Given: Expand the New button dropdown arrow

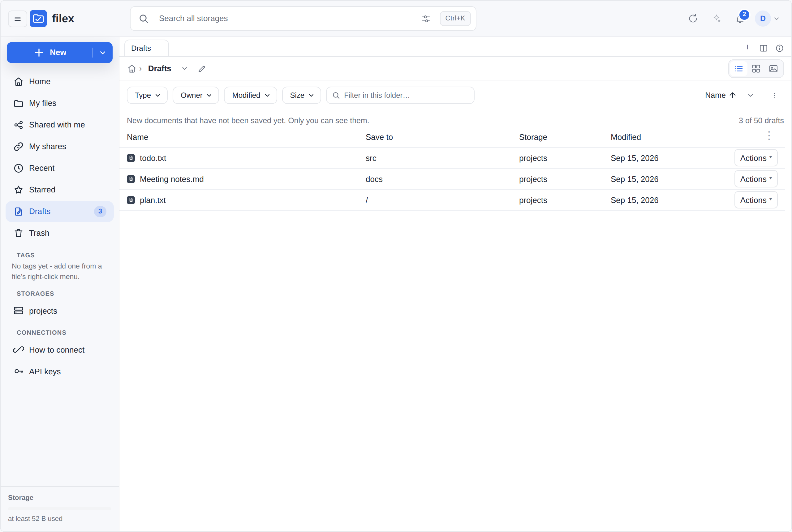Looking at the screenshot, I should point(103,53).
